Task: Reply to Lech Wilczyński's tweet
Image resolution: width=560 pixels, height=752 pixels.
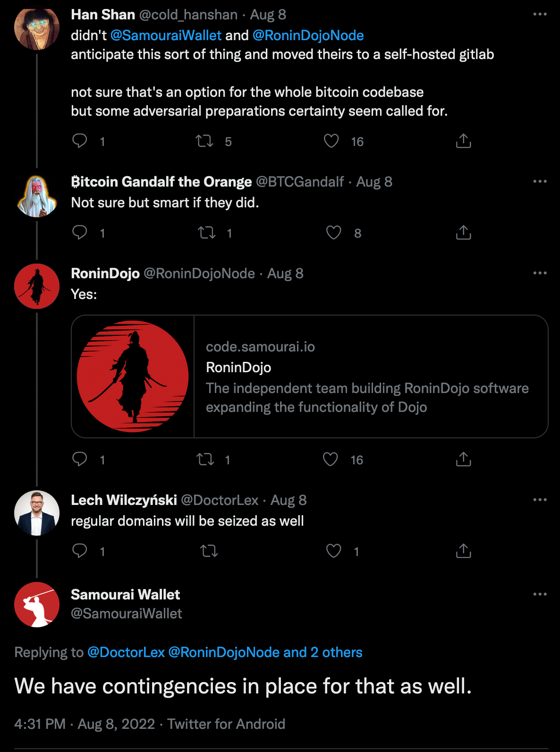Action: click(x=80, y=551)
